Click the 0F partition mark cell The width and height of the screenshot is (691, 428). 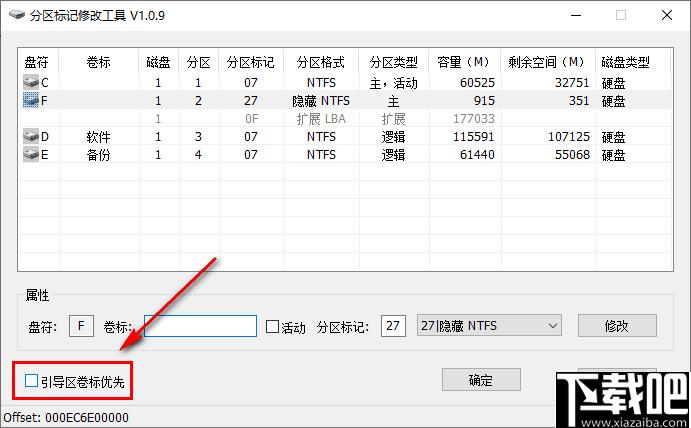(251, 119)
